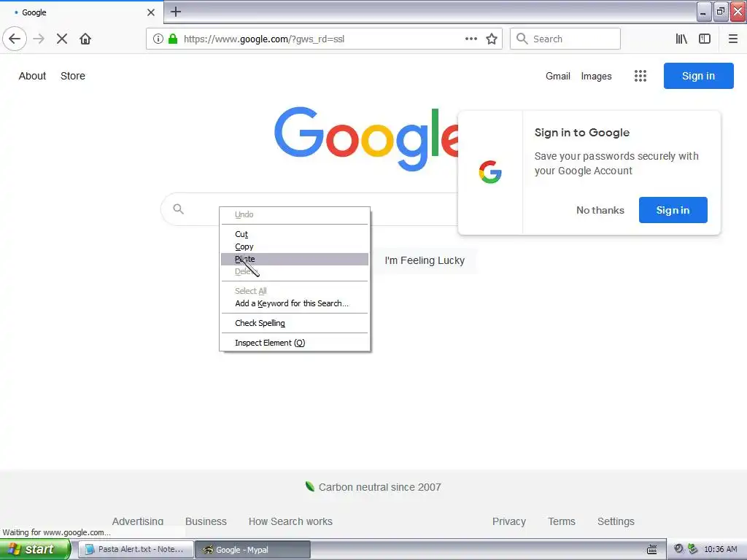Click I'm Feeling Lucky button
This screenshot has height=560, width=747.
425,260
